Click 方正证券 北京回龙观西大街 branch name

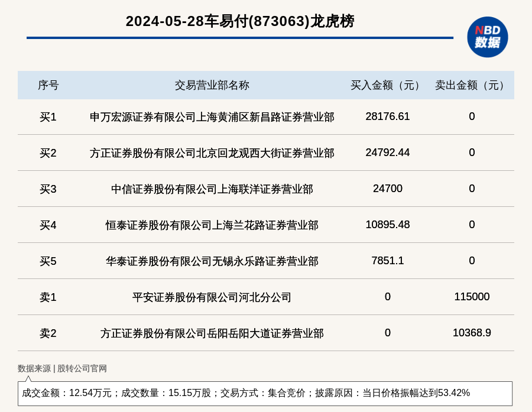click(212, 153)
